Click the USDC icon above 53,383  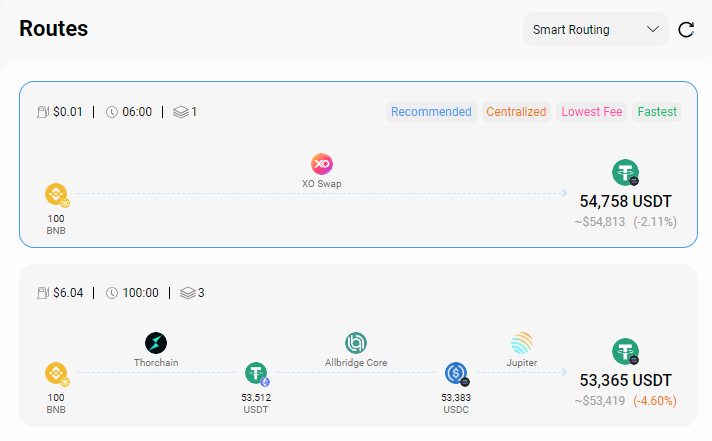tap(457, 374)
